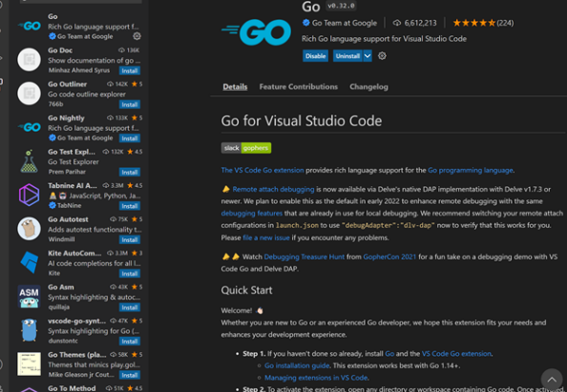Click the Go Asm extension icon

(29, 297)
